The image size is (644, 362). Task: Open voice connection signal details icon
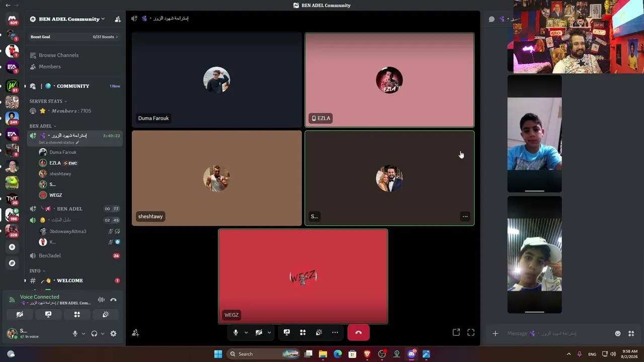click(12, 300)
